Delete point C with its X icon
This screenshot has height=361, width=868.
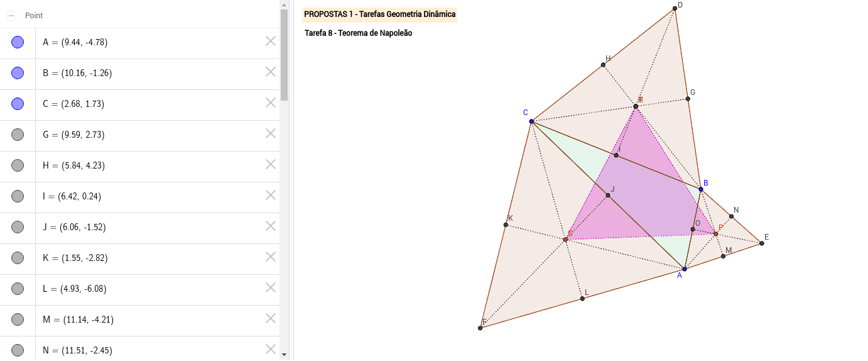point(271,103)
